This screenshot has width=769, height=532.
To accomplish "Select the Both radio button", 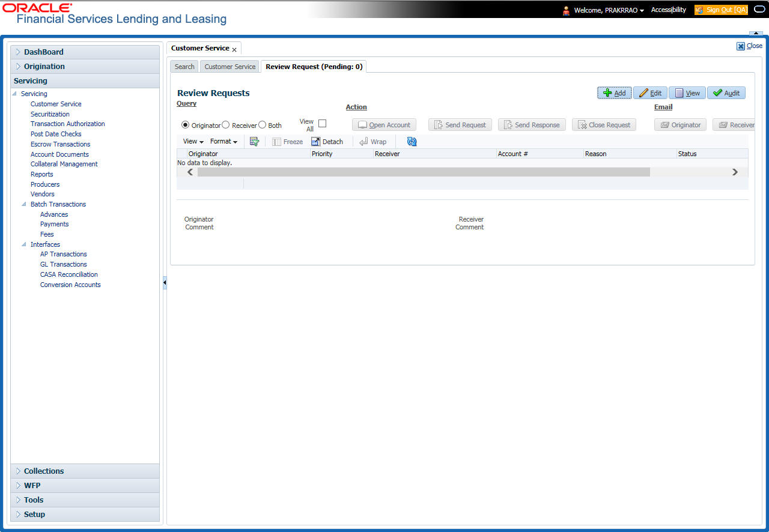I will (x=262, y=125).
